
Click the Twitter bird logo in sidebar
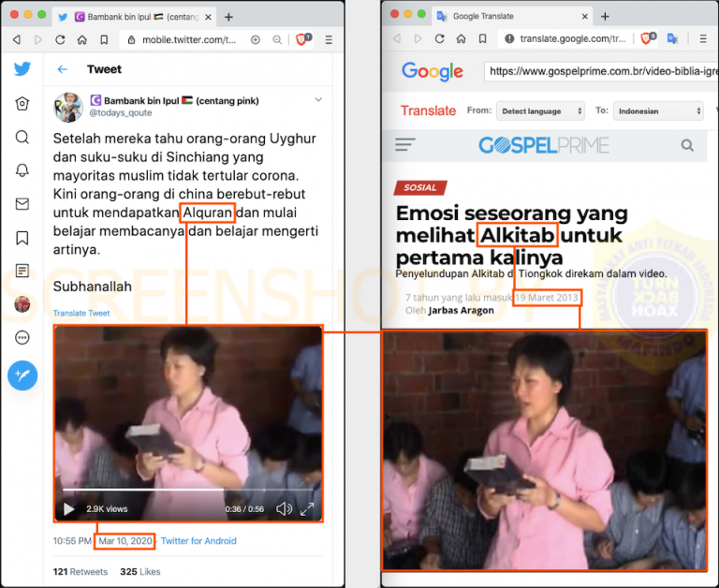point(22,68)
